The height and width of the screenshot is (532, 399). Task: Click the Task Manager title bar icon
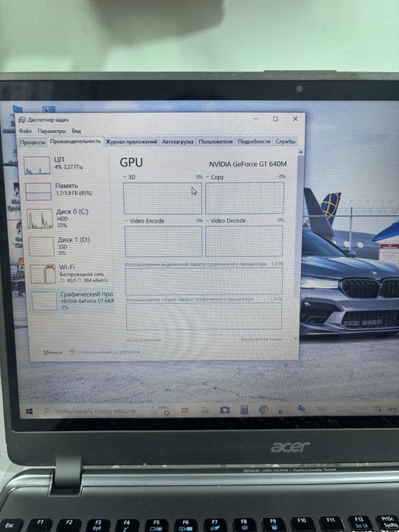click(22, 120)
